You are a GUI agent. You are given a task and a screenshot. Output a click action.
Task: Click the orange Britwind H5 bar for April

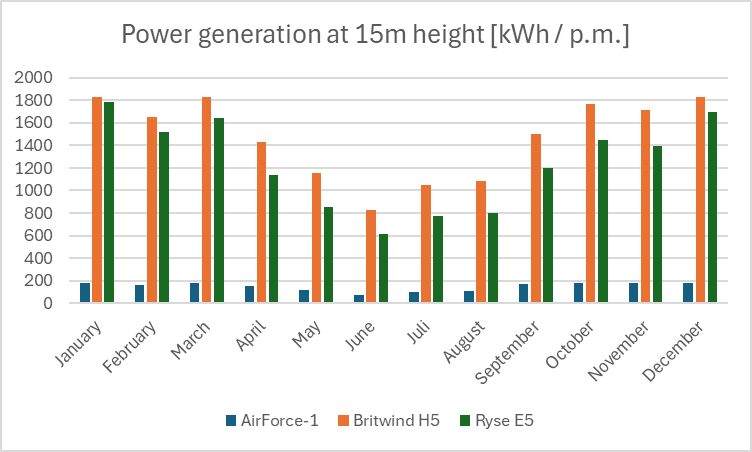(261, 222)
